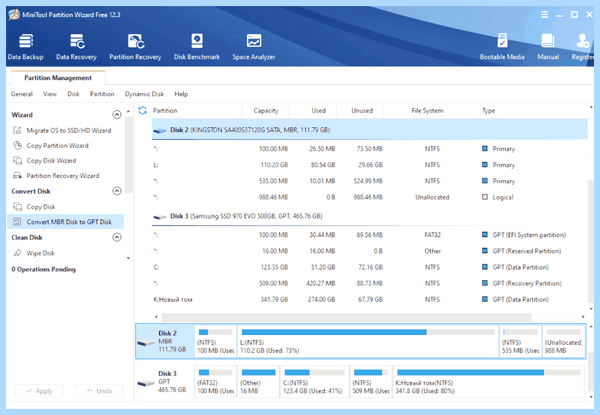Screen dimensions: 600x415
Task: Open the Data Backup tool
Action: tap(26, 47)
